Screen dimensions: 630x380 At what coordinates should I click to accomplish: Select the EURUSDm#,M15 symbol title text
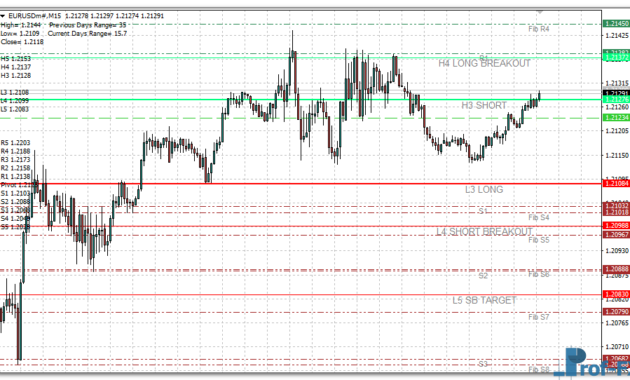(35, 16)
